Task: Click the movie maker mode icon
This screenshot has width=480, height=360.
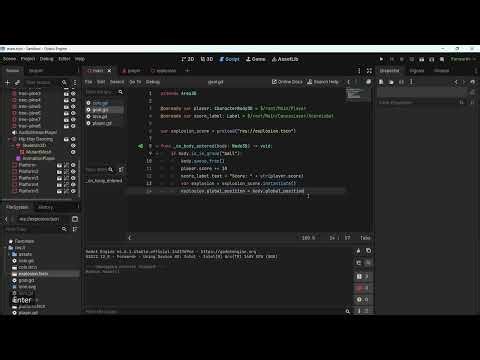Action: 442,59
